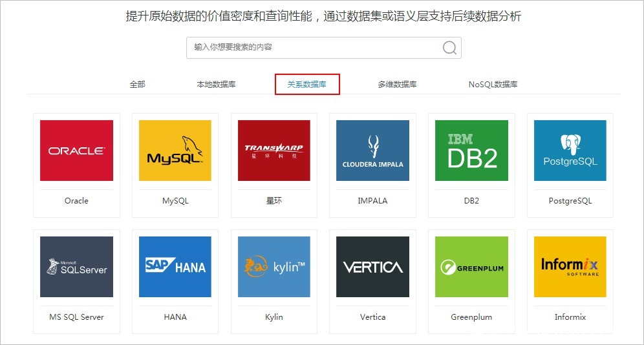Select the Cloudera Impala logo
Image resolution: width=644 pixels, height=345 pixels.
(x=372, y=151)
